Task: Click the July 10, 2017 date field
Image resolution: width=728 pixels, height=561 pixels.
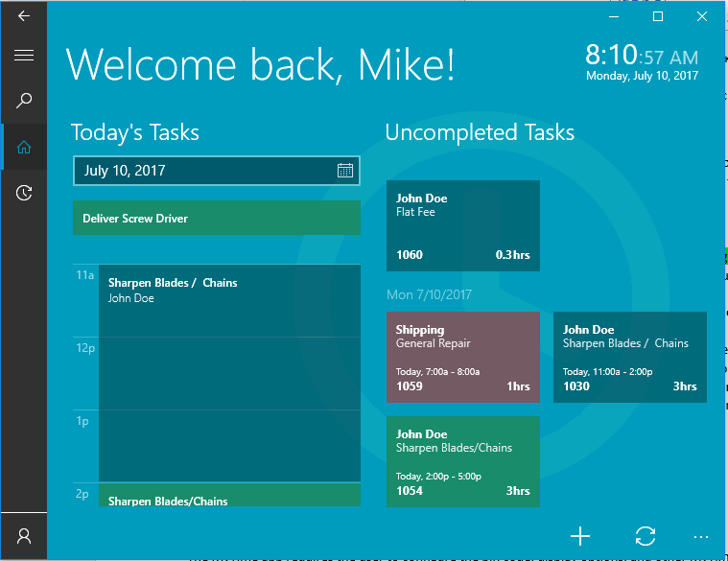Action: 201,171
